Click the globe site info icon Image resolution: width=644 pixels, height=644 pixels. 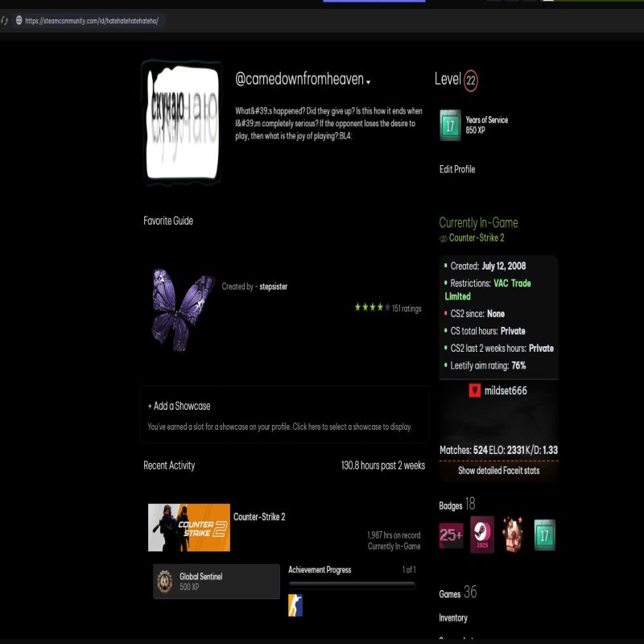point(19,21)
